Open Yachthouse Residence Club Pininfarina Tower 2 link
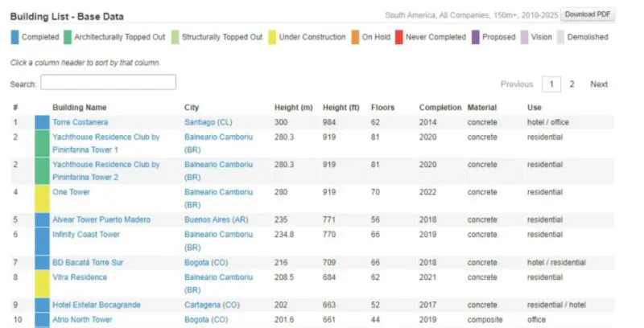The width and height of the screenshot is (644, 328). coord(106,170)
